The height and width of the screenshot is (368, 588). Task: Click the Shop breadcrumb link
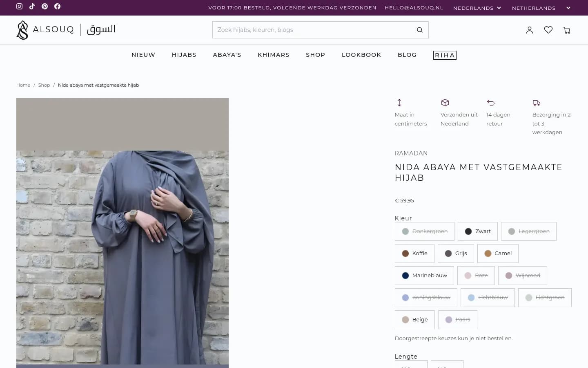[x=44, y=85]
